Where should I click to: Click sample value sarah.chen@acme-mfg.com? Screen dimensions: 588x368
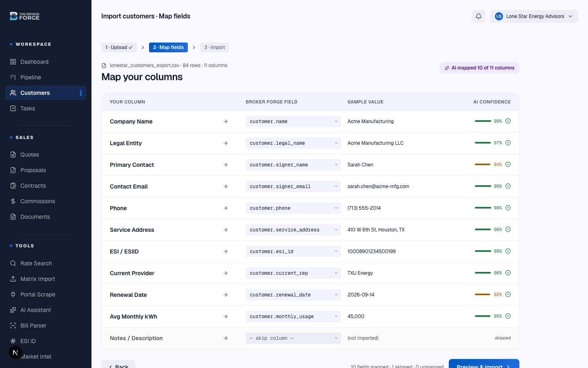378,186
